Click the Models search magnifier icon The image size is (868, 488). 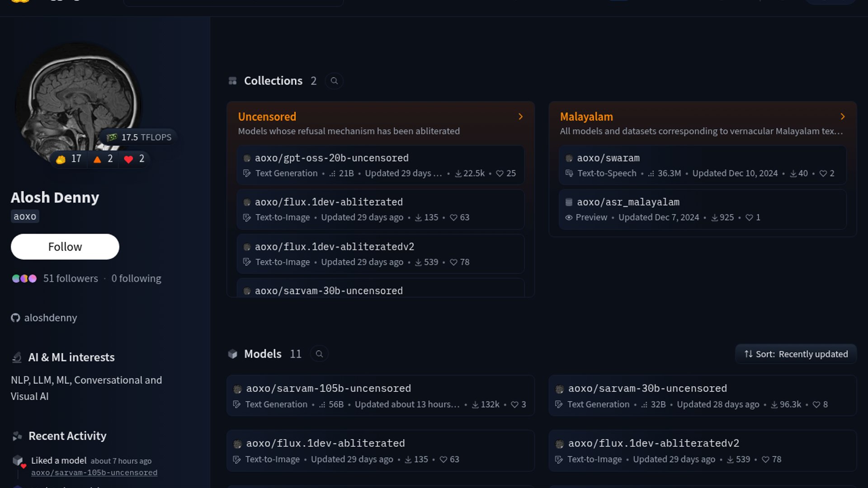pyautogui.click(x=319, y=354)
